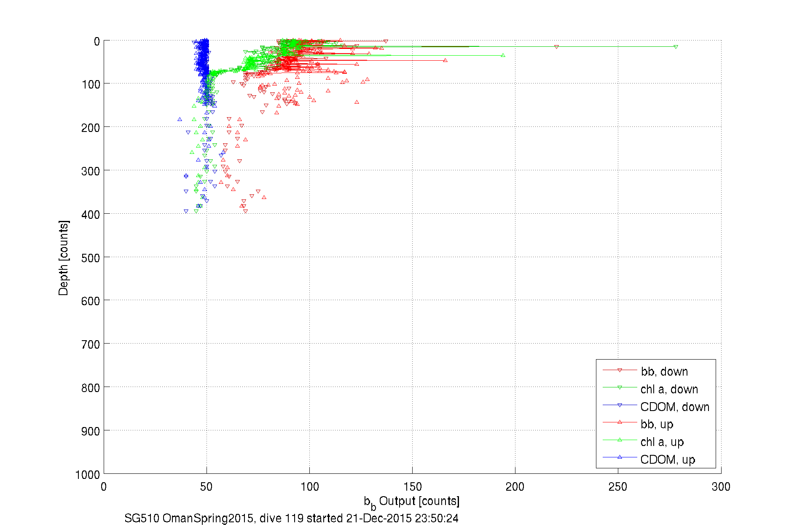Click the red down-triangle marker in legend
797x532 pixels.
[620, 370]
